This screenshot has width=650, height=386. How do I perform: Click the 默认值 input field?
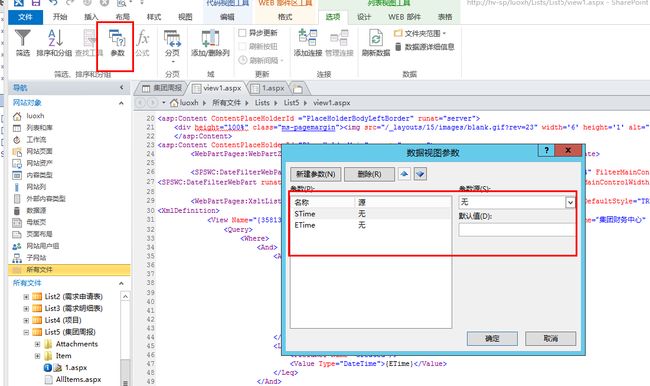click(x=517, y=230)
